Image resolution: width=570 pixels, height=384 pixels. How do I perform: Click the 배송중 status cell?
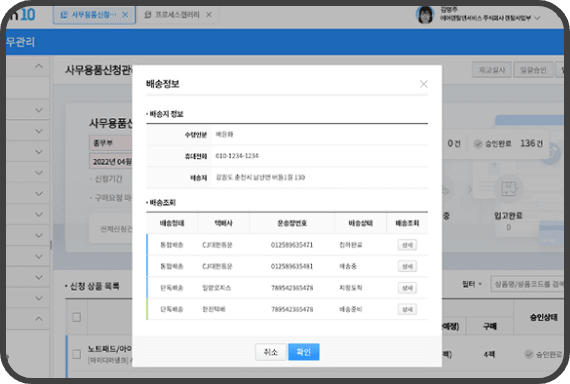point(348,266)
